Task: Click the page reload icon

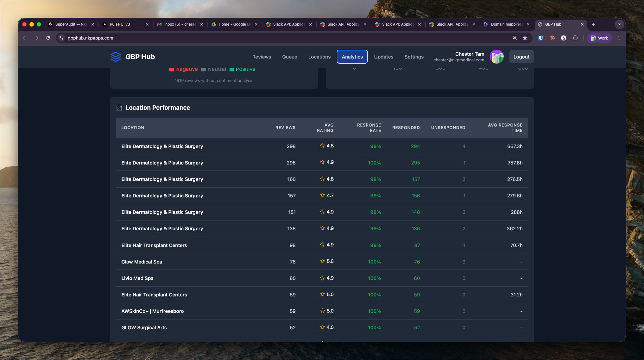Action: coord(48,38)
